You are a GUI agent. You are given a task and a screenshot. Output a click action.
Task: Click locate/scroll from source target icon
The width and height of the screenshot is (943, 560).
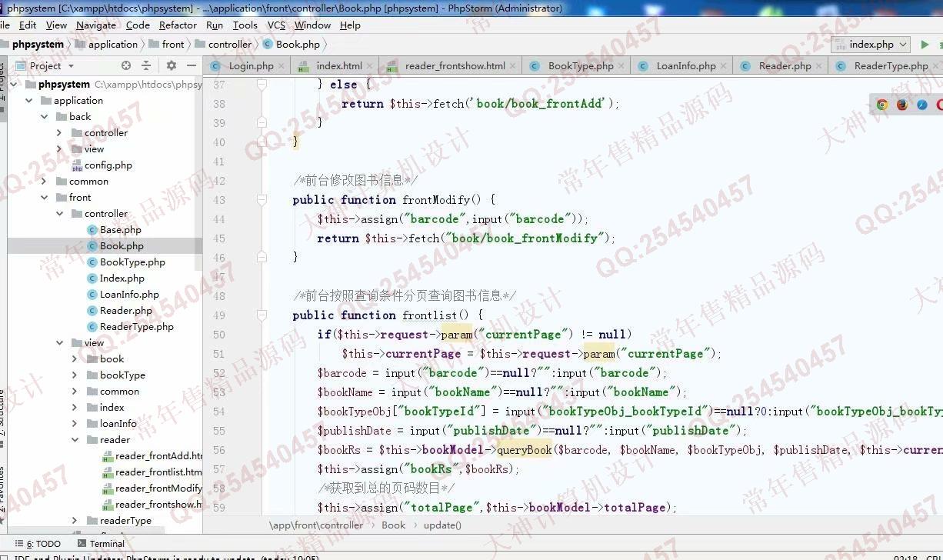[126, 65]
